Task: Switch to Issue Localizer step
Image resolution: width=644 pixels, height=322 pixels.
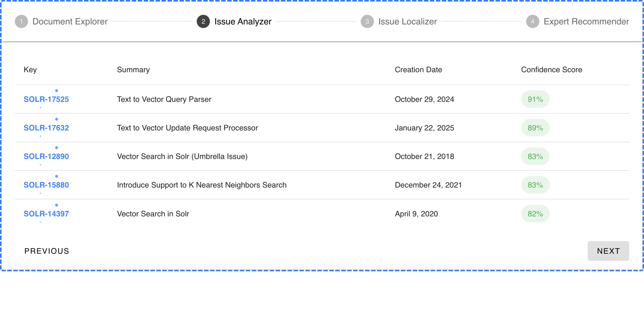Action: coord(407,21)
